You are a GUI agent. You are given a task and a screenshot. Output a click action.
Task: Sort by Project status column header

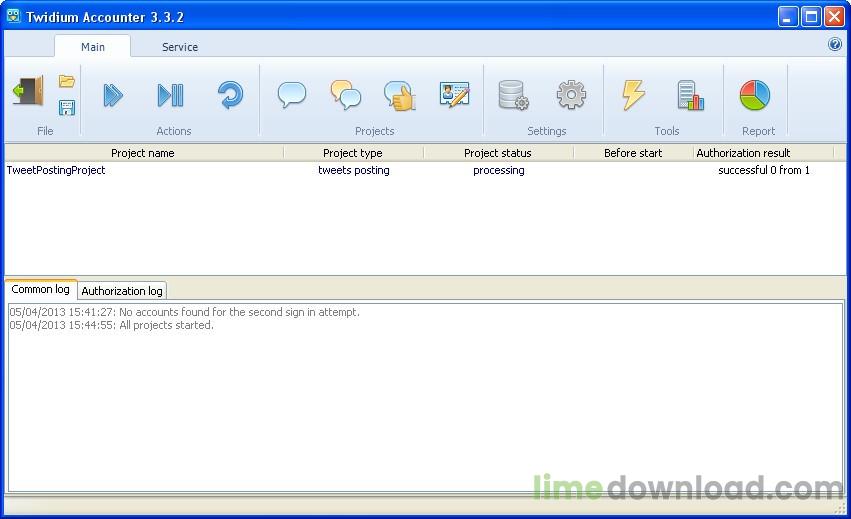click(498, 153)
